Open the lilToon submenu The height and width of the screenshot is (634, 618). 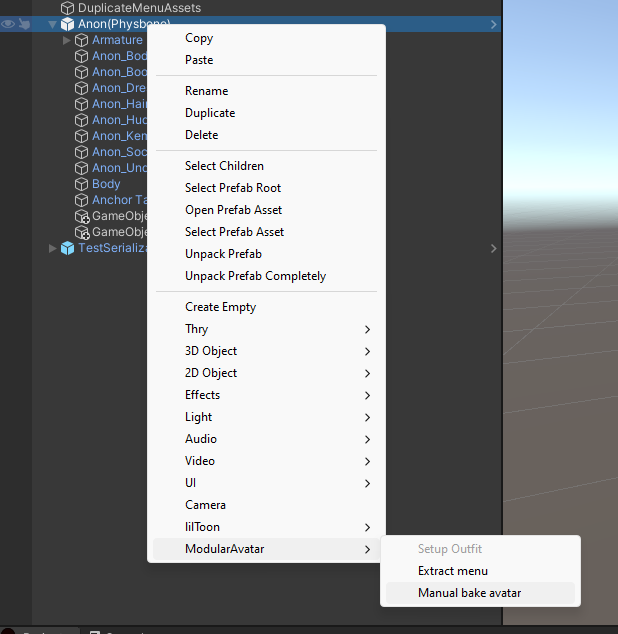(266, 527)
